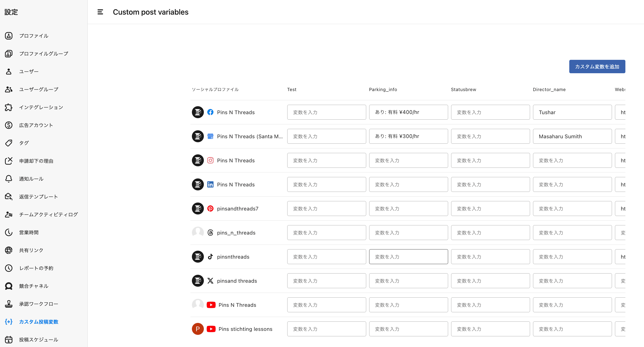Click Parking_info field with ¥400/hr value
The height and width of the screenshot is (347, 644).
[x=408, y=112]
